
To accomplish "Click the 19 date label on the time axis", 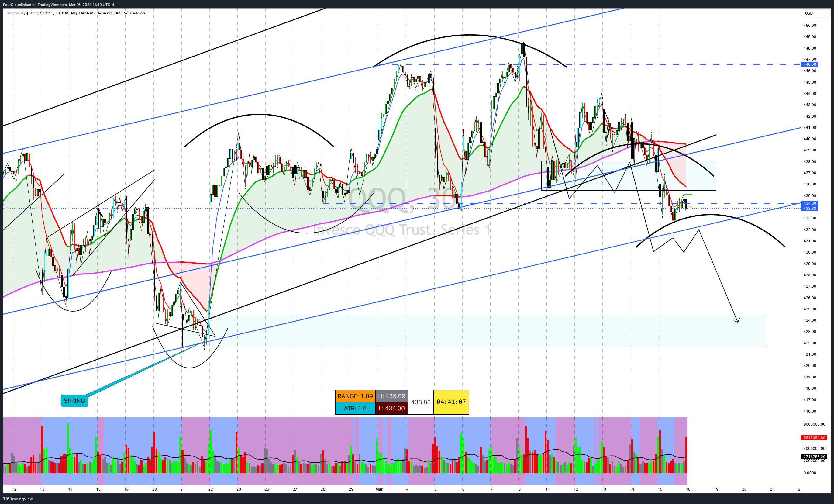I will (x=716, y=489).
